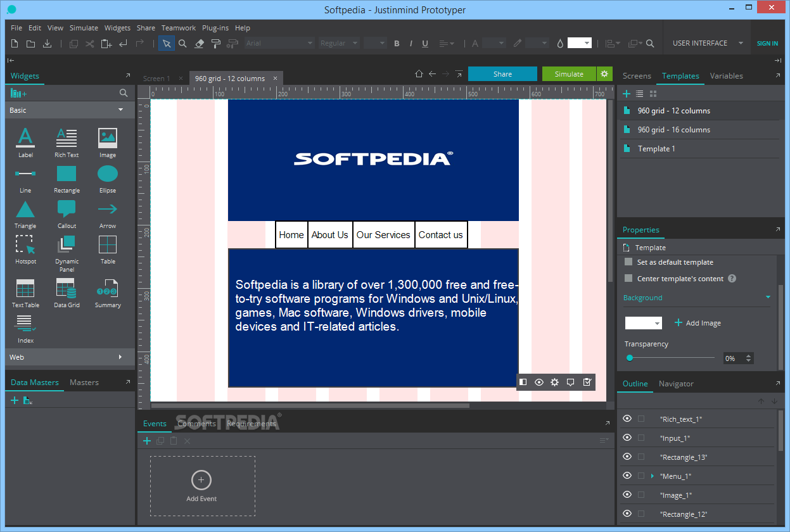Image resolution: width=790 pixels, height=532 pixels.
Task: Choose the Data Grid widget
Action: coord(67,293)
